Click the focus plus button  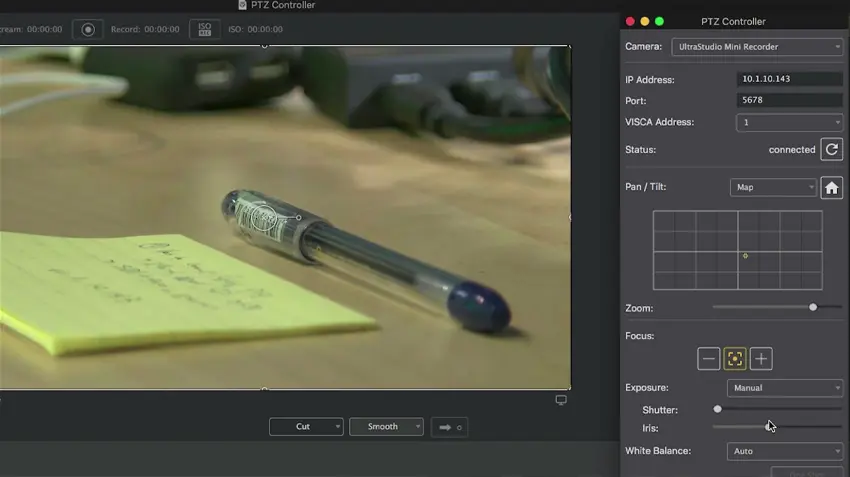coord(761,359)
